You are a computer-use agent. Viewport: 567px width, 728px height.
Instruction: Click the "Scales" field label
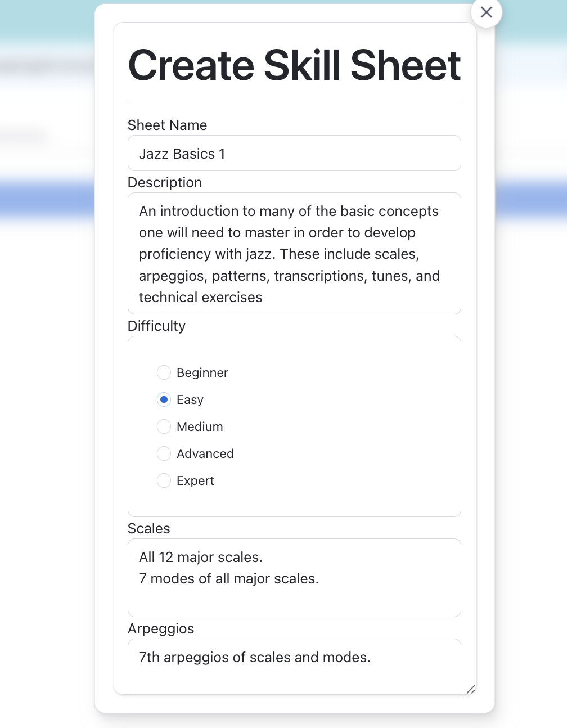pos(149,528)
